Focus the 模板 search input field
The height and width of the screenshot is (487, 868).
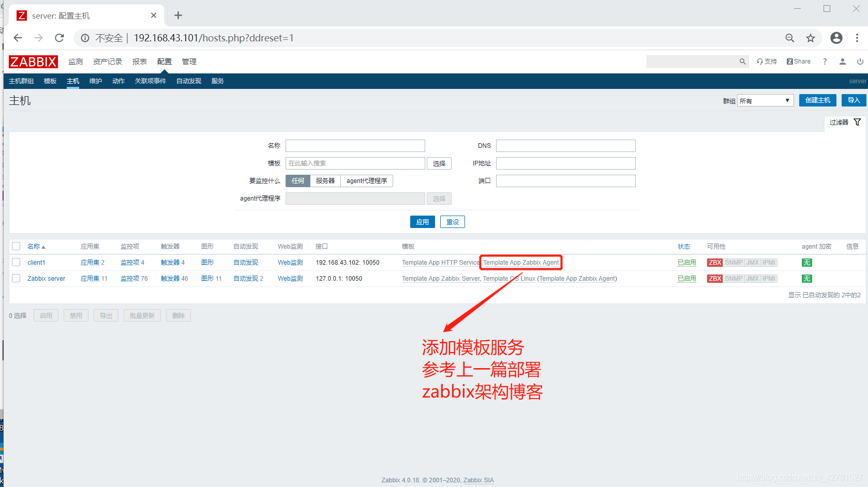[355, 163]
